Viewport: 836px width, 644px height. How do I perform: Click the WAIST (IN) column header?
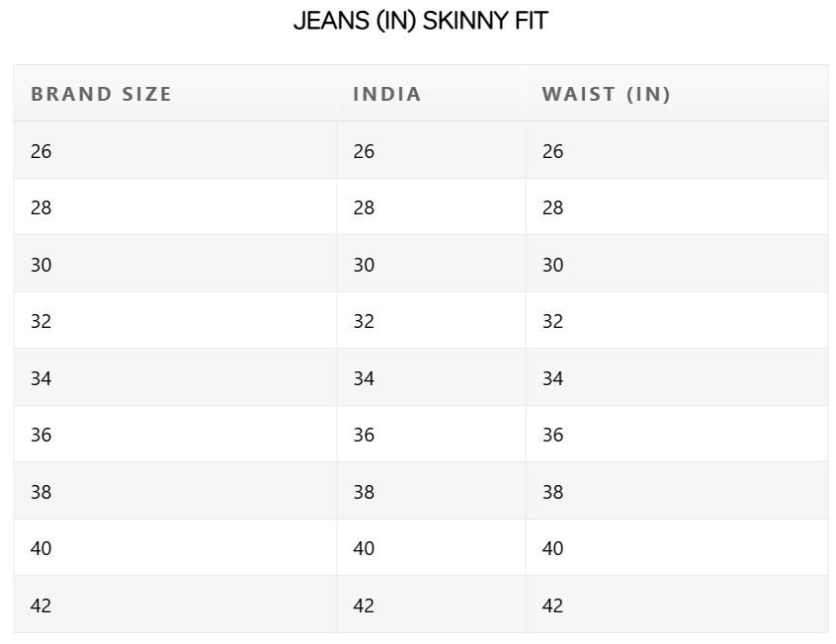(677, 93)
